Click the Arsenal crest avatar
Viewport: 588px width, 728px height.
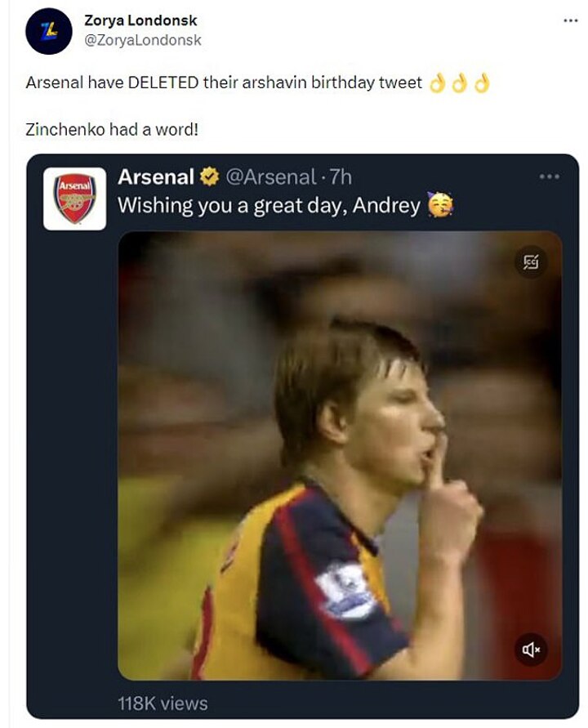74,199
